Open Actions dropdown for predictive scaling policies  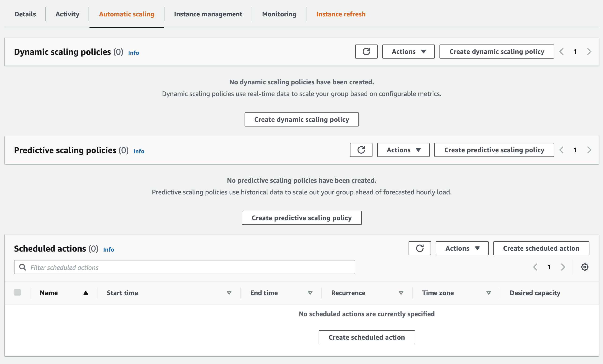point(403,150)
